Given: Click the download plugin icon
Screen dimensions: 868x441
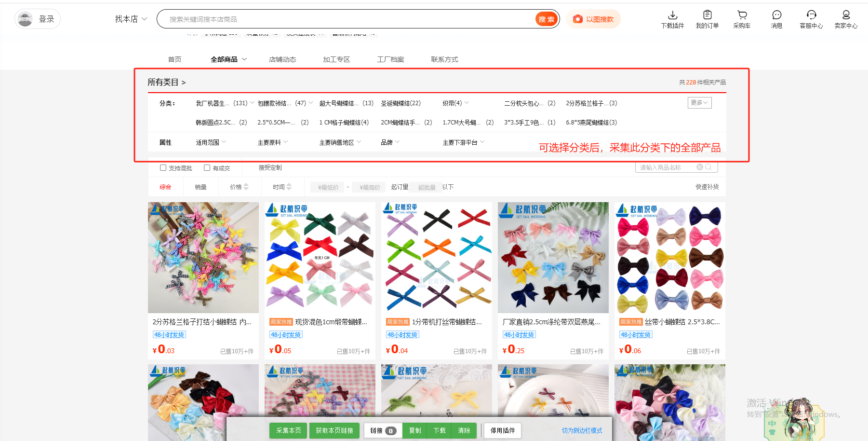Looking at the screenshot, I should pos(672,15).
